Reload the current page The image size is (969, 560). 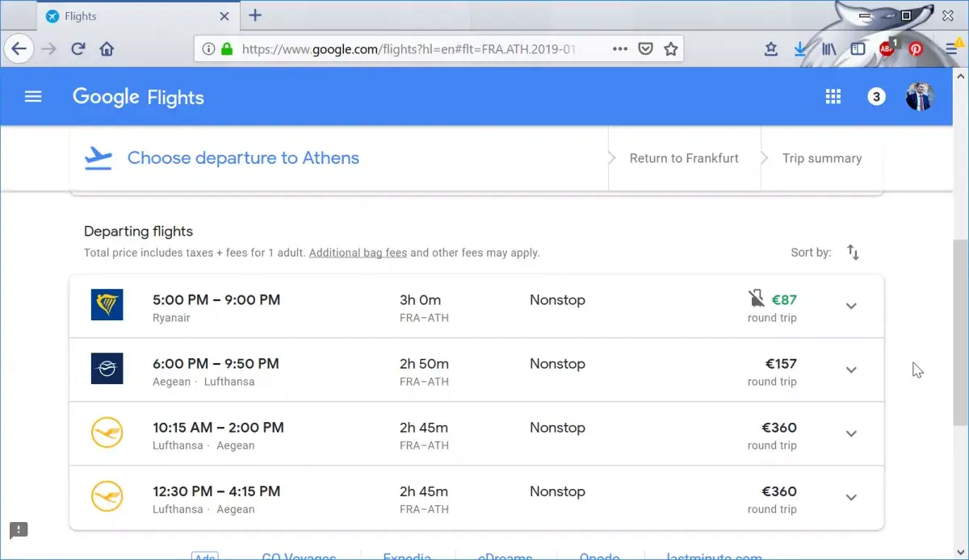[x=78, y=48]
